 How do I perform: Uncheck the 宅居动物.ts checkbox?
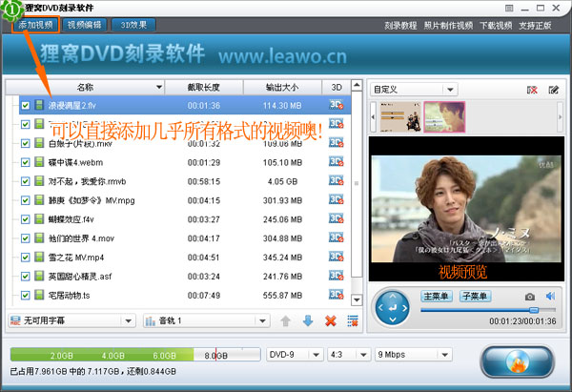25,296
